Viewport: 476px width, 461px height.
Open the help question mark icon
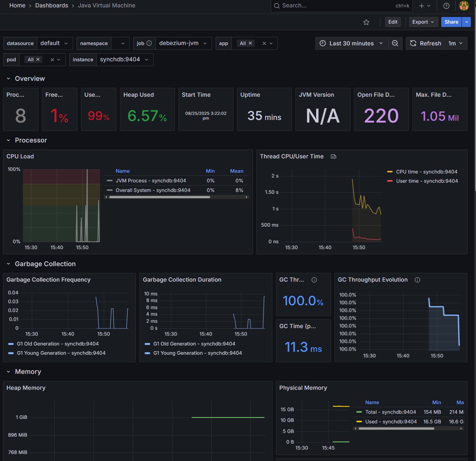pyautogui.click(x=446, y=6)
